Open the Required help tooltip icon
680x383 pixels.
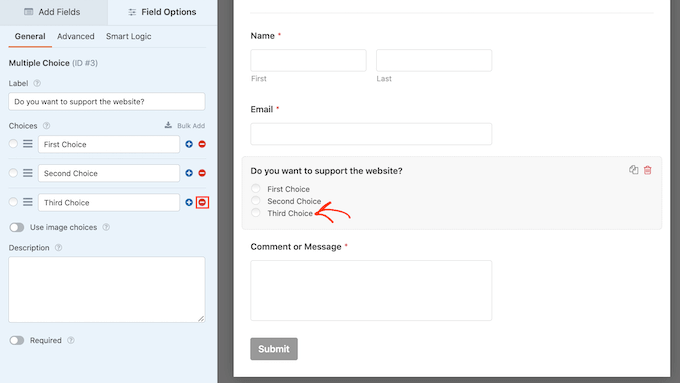coord(71,340)
